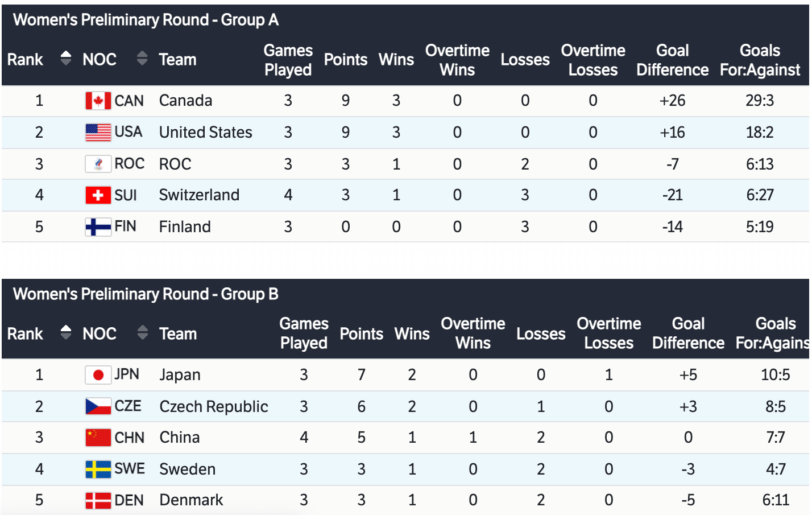Sort Group A by Rank arrows
The width and height of the screenshot is (812, 515).
[66, 58]
